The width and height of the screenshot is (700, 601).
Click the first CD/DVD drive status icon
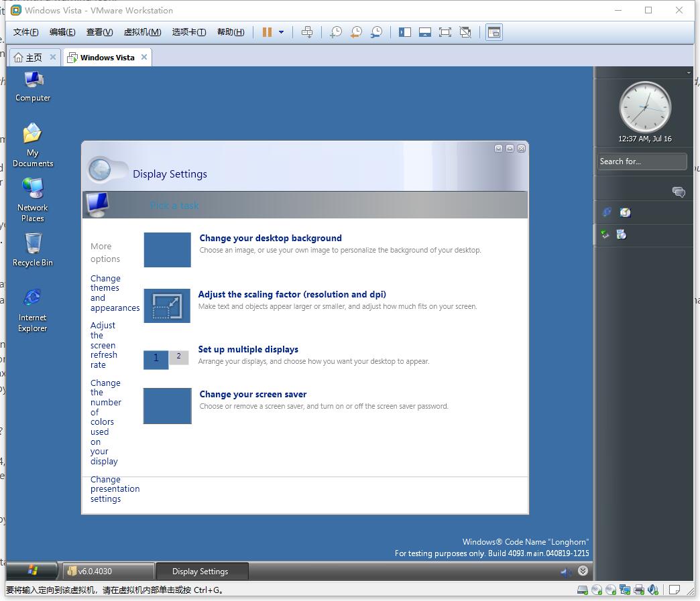pos(597,590)
